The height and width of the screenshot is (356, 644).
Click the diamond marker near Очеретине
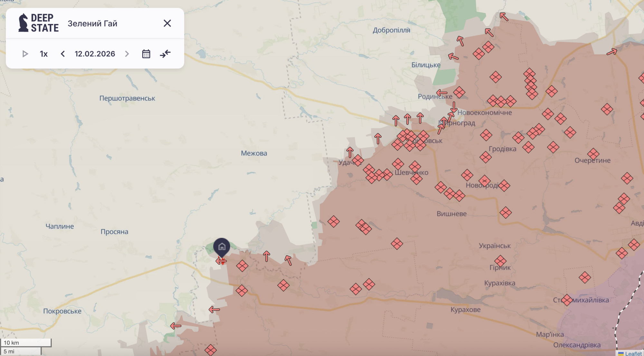(x=593, y=154)
